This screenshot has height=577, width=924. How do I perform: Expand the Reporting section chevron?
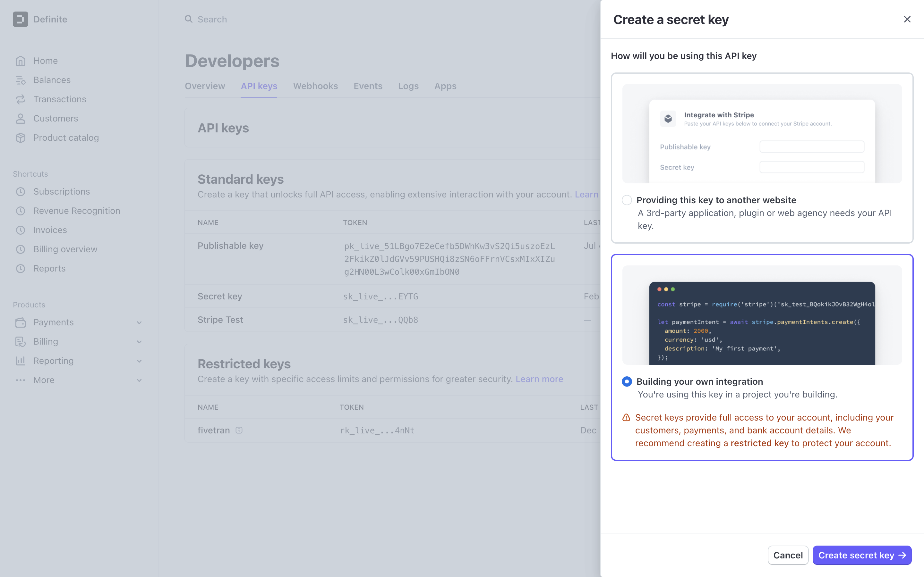click(x=139, y=361)
